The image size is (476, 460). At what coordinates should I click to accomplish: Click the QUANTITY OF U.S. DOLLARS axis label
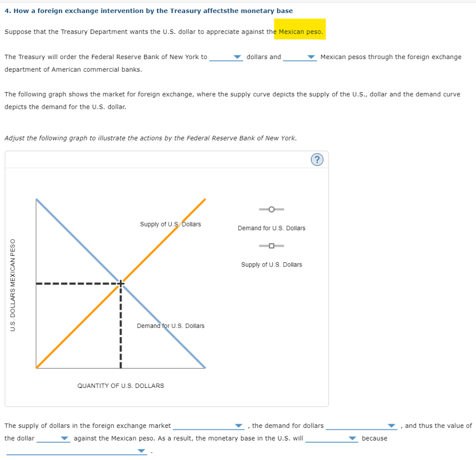(x=120, y=386)
